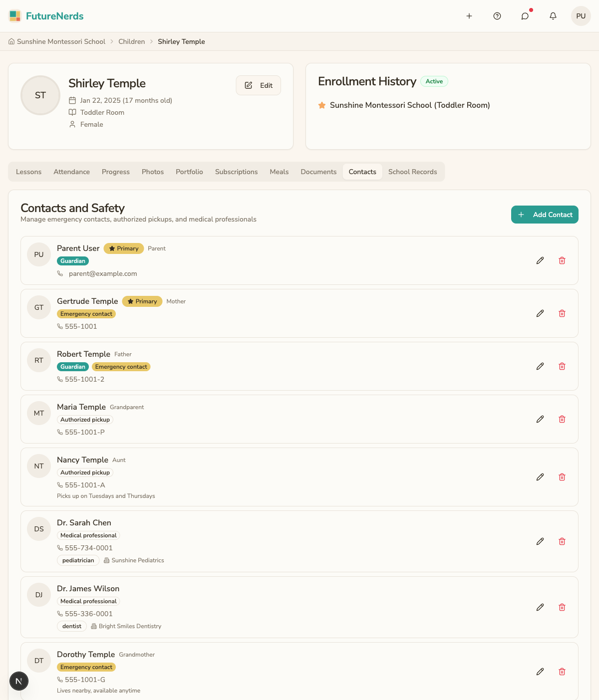Open the PU user avatar menu

tap(581, 16)
